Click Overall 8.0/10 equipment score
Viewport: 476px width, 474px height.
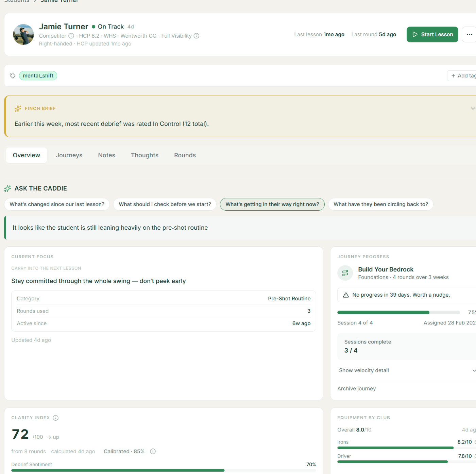click(x=354, y=430)
